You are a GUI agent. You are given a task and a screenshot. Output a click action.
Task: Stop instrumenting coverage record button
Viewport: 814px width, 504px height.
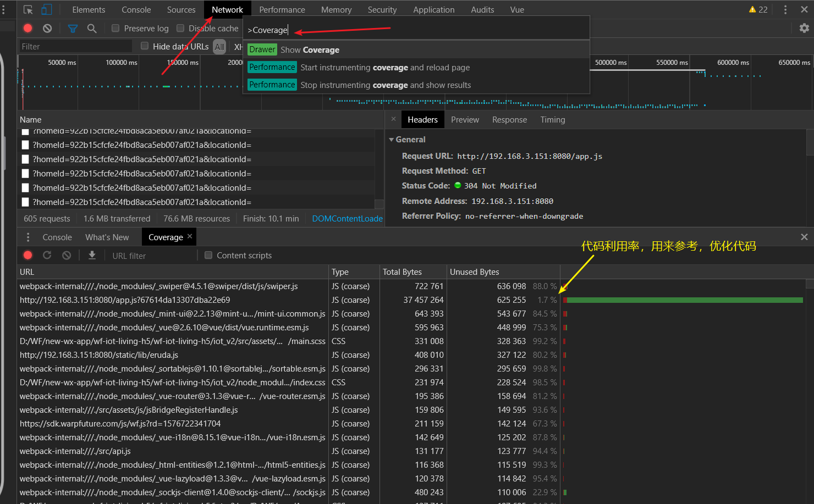[x=28, y=255]
